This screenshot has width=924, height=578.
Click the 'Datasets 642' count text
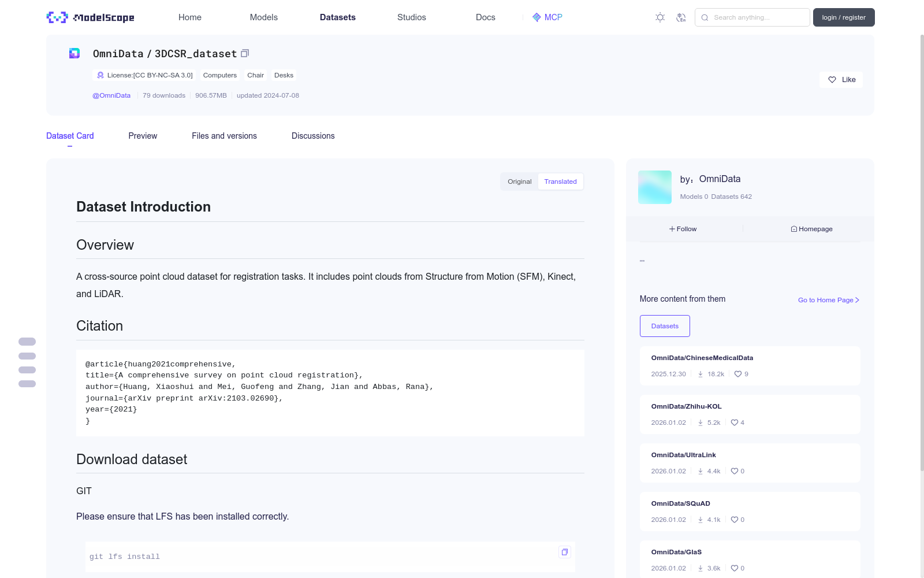[732, 197]
